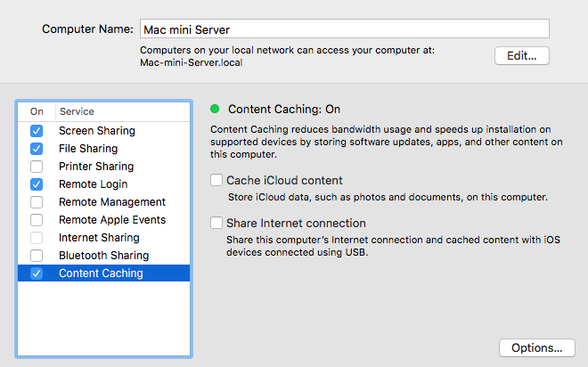Image resolution: width=588 pixels, height=367 pixels.
Task: Select the Remote Login service row
Action: pyautogui.click(x=104, y=184)
